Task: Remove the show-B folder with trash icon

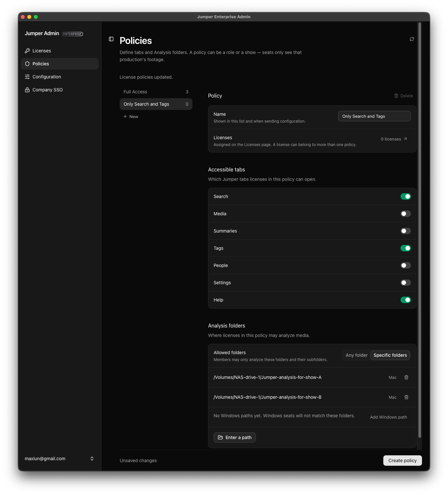Action: pyautogui.click(x=406, y=397)
